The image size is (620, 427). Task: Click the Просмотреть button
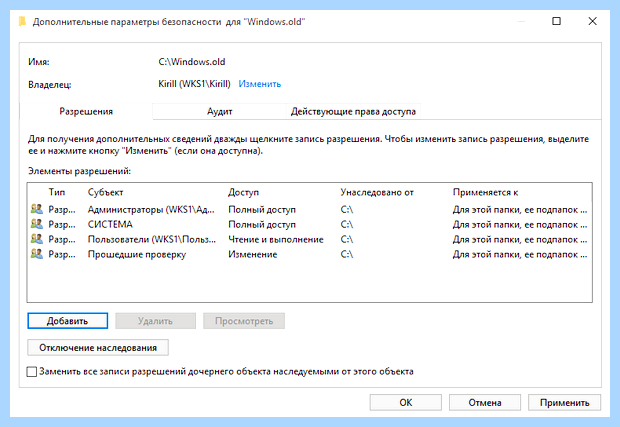coord(244,321)
